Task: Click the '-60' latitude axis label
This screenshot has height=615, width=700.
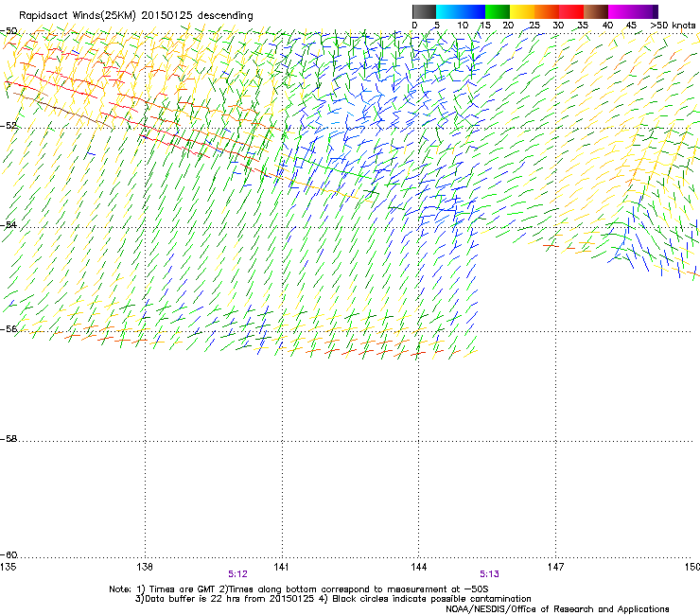Action: (9, 554)
